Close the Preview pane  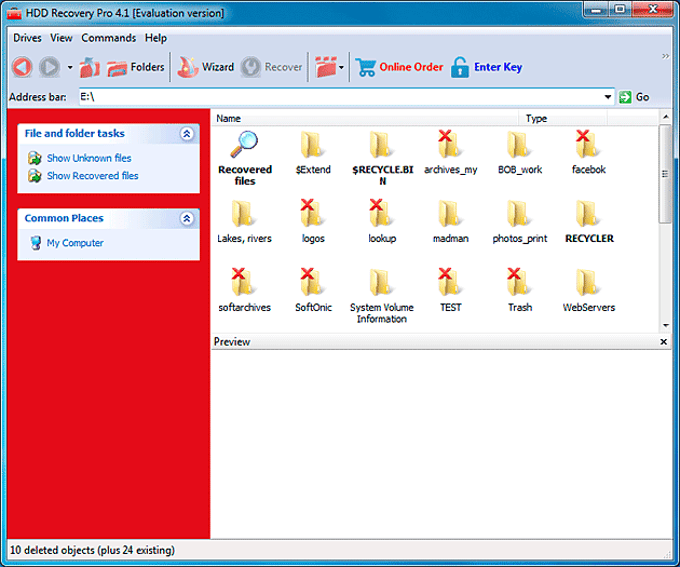tap(664, 342)
